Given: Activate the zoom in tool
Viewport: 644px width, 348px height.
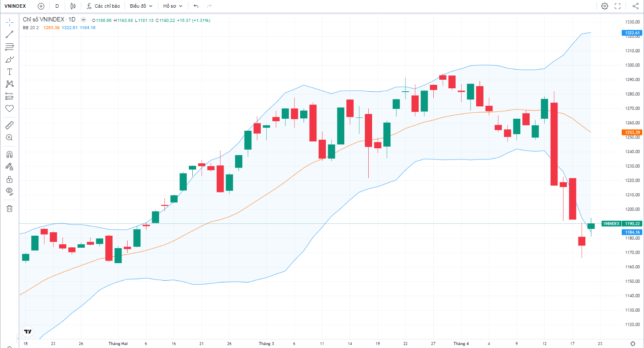Looking at the screenshot, I should tap(9, 138).
